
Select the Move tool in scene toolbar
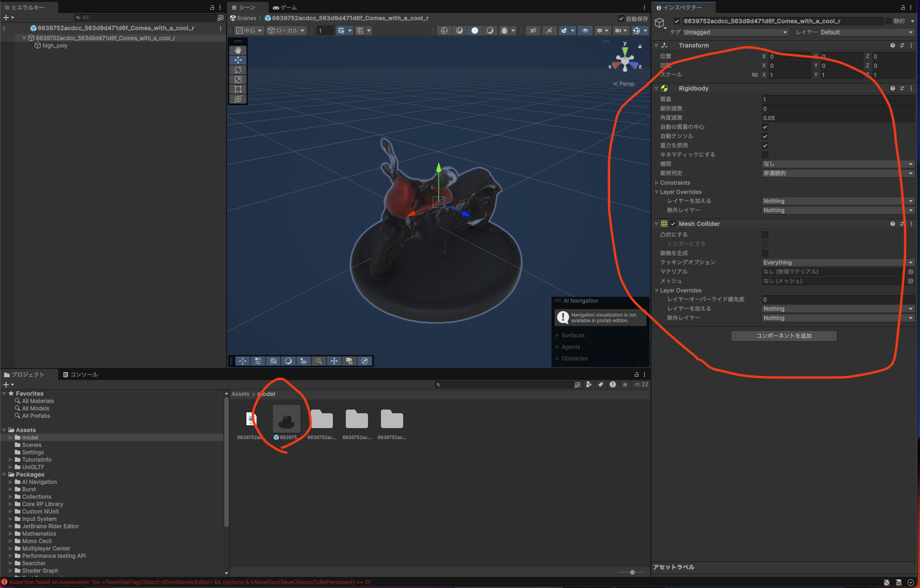point(238,60)
